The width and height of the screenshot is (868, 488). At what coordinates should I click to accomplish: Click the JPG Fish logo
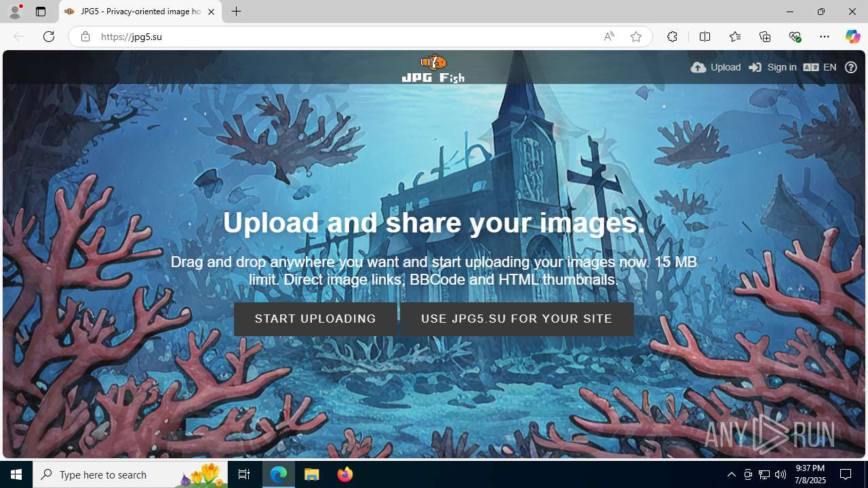coord(433,68)
